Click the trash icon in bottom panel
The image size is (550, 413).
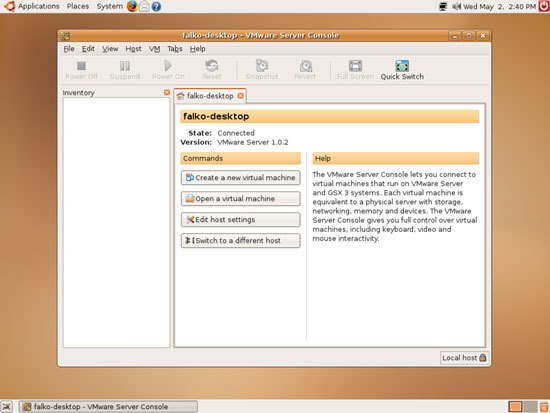click(x=544, y=407)
